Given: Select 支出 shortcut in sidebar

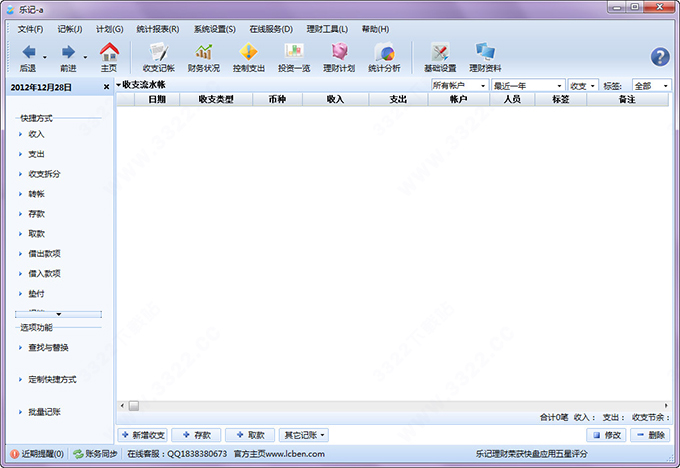Looking at the screenshot, I should [x=36, y=154].
